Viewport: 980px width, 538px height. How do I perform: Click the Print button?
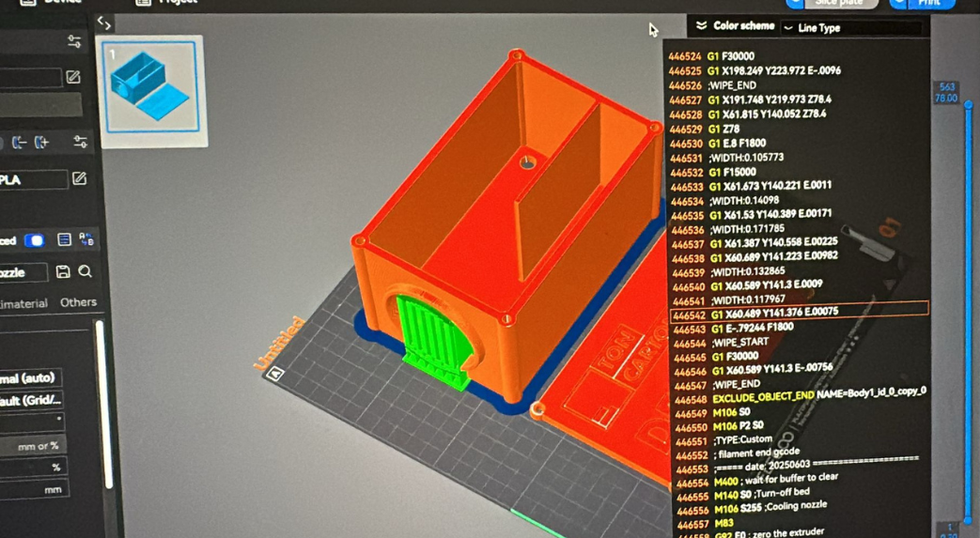coord(928,3)
